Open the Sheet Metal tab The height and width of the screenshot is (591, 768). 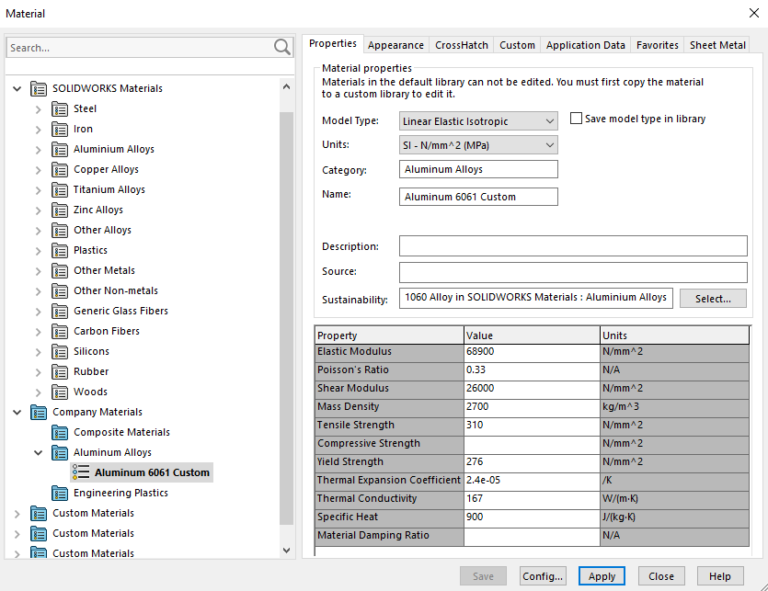pyautogui.click(x=718, y=45)
